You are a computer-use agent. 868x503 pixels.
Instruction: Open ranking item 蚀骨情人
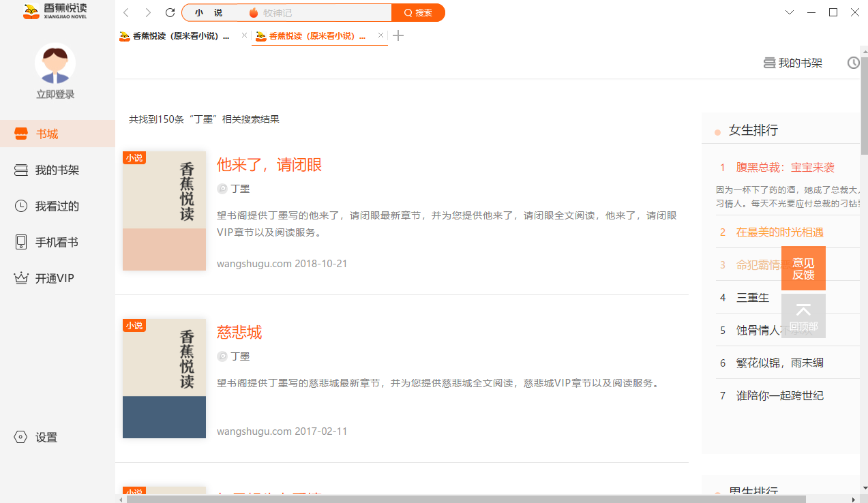point(759,331)
